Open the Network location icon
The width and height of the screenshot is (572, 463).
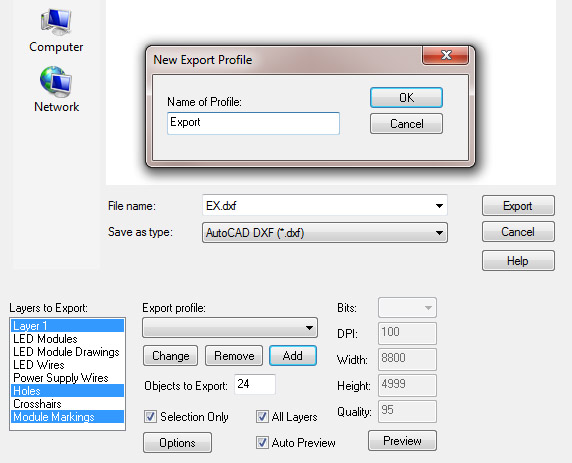[x=56, y=82]
